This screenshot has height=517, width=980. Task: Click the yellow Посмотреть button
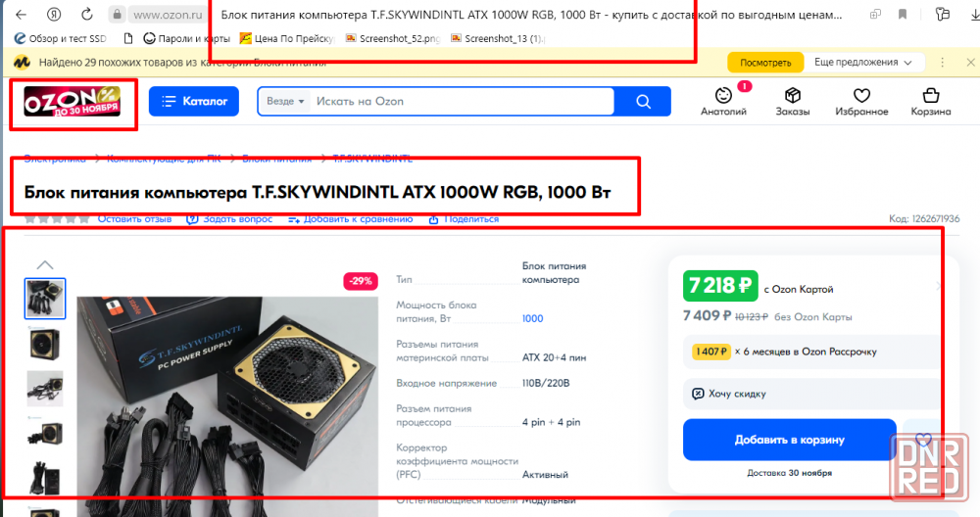click(765, 63)
